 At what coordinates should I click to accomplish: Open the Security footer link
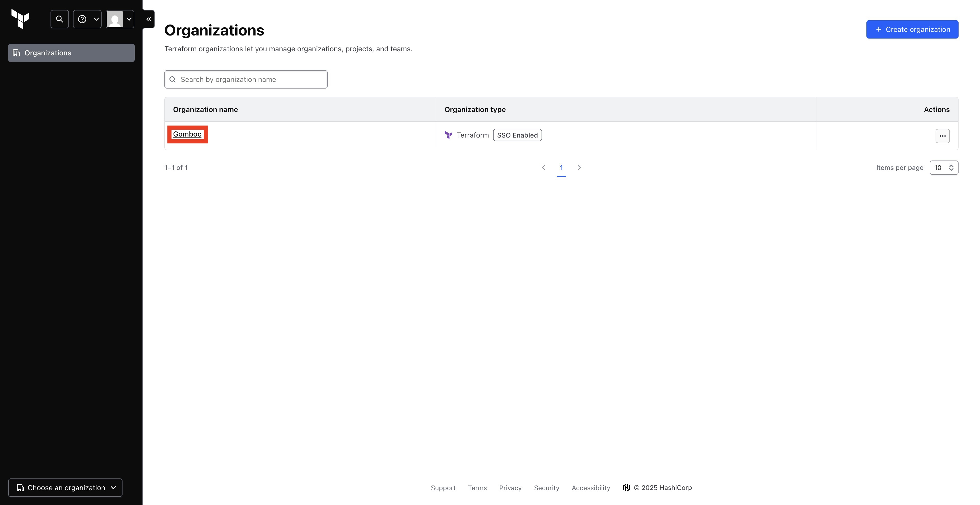(547, 488)
